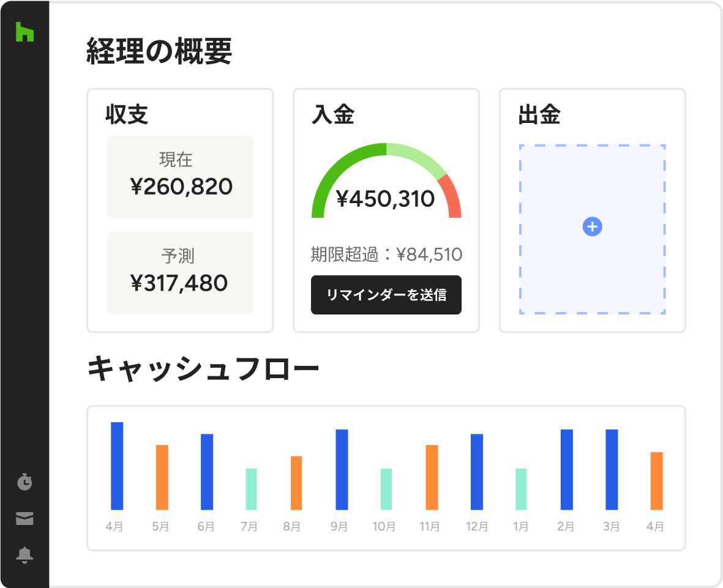Open the stopwatch time tracking icon
The height and width of the screenshot is (588, 723).
(x=24, y=482)
